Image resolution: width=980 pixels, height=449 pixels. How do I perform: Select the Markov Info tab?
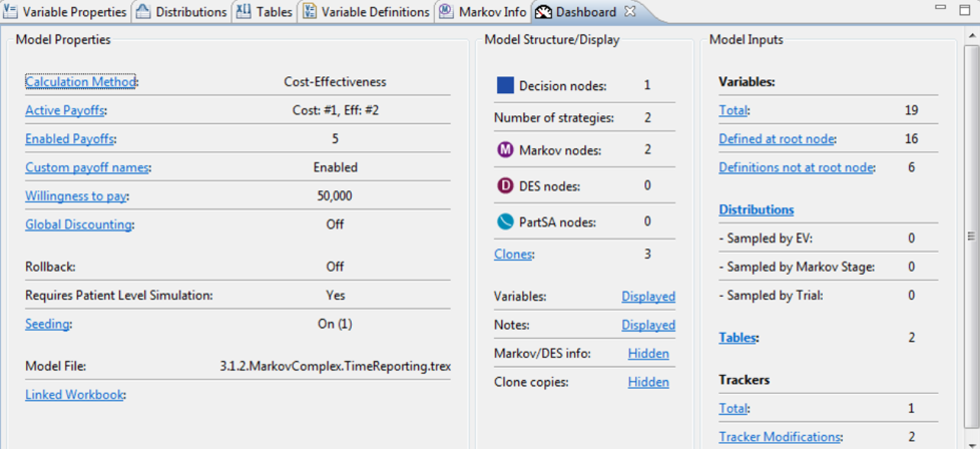click(483, 11)
